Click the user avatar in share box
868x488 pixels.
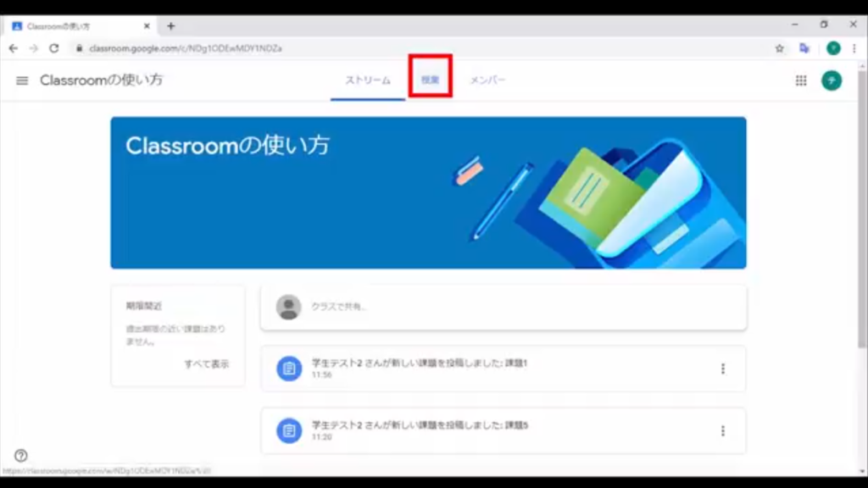288,307
